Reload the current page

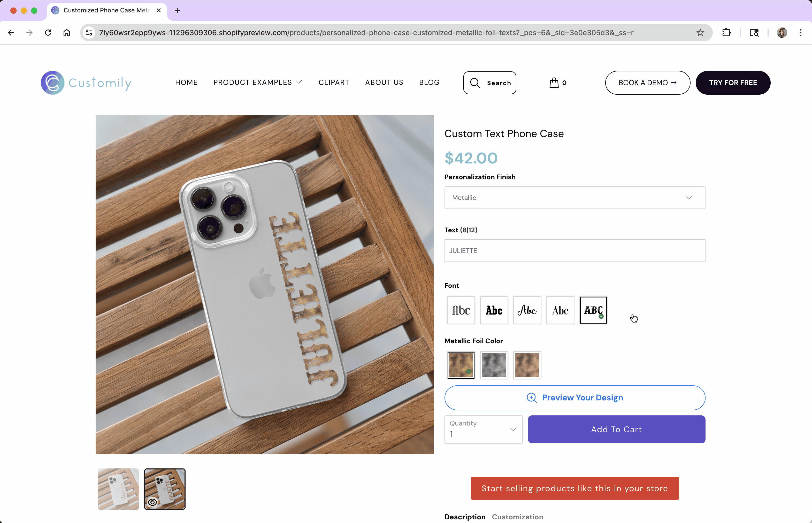point(48,33)
